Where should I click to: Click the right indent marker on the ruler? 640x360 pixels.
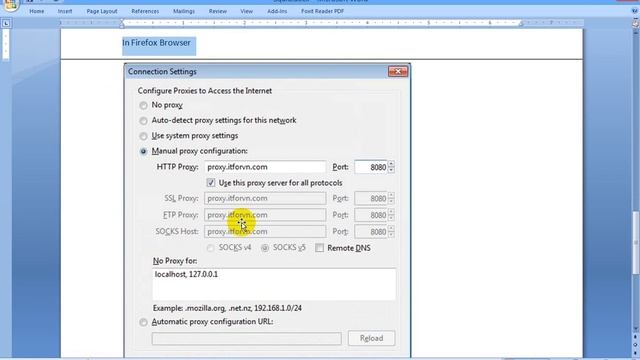click(x=521, y=24)
